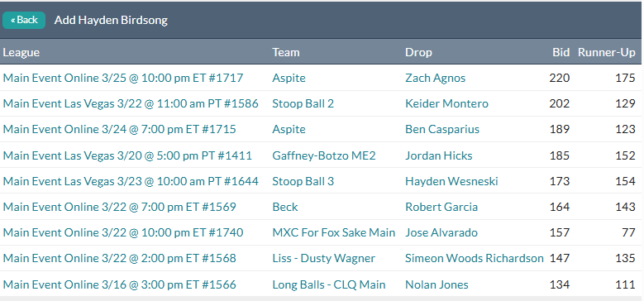Image resolution: width=644 pixels, height=301 pixels.
Task: Open Main Event Online #1717 league link
Action: [x=123, y=78]
